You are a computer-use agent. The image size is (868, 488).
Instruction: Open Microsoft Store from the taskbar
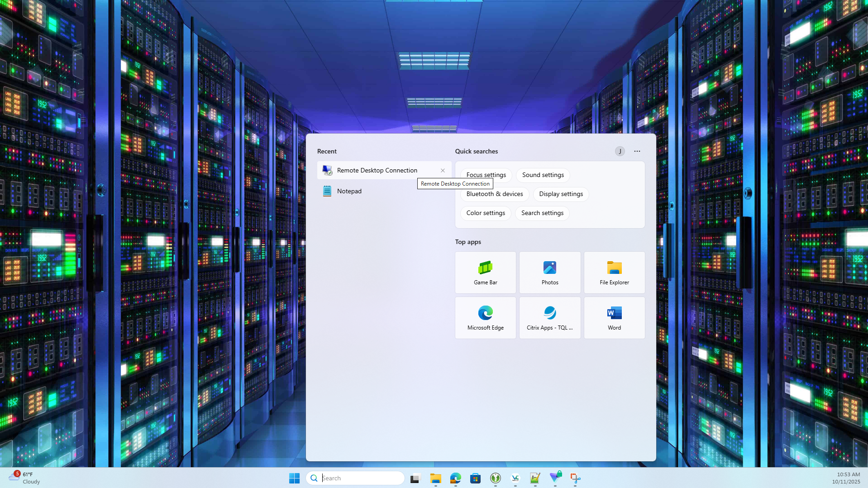point(475,478)
